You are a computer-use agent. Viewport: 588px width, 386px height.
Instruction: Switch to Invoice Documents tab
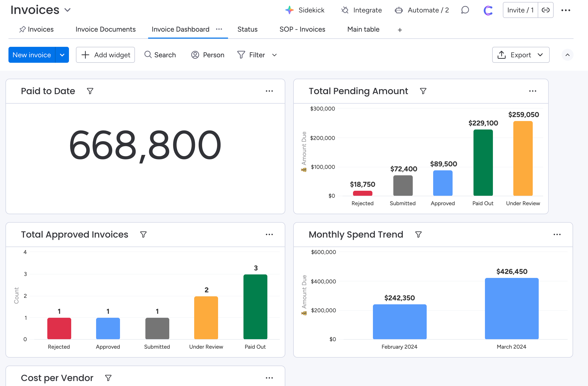[106, 29]
